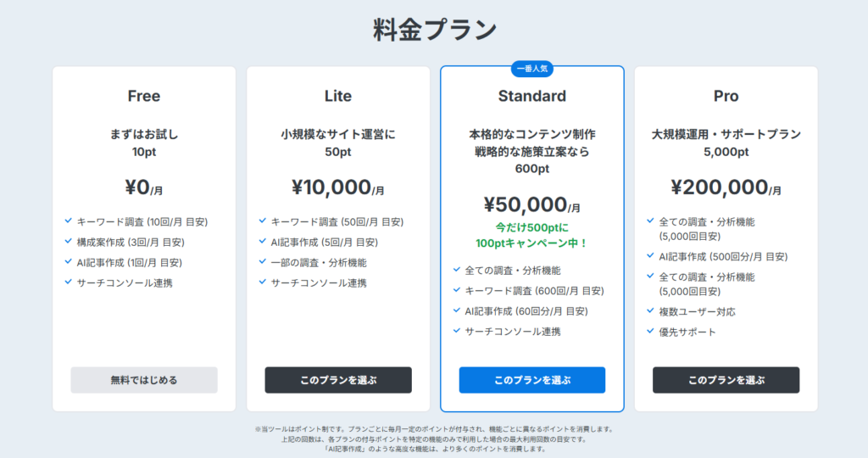Click checkmark next to 複数ユーザー対応
Screen dimensions: 868x458
coord(650,311)
